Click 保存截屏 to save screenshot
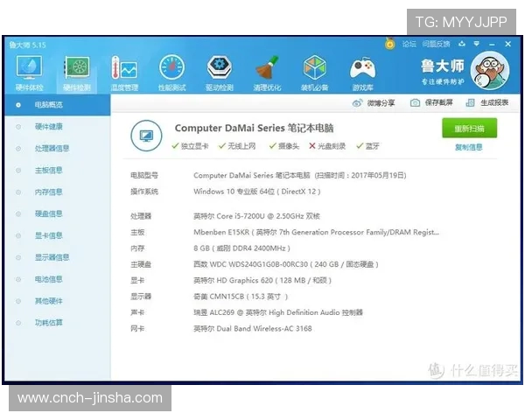Image resolution: width=525 pixels, height=420 pixels. pyautogui.click(x=432, y=103)
